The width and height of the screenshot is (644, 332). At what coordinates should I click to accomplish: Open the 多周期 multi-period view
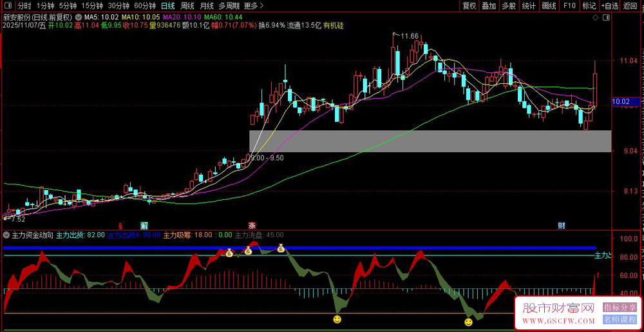click(x=229, y=6)
